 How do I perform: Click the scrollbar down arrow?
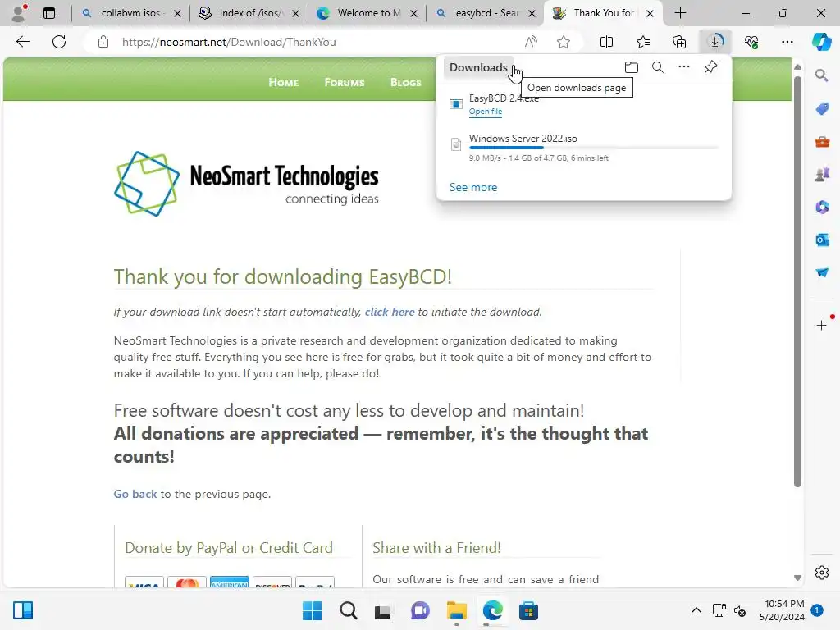pos(797,578)
